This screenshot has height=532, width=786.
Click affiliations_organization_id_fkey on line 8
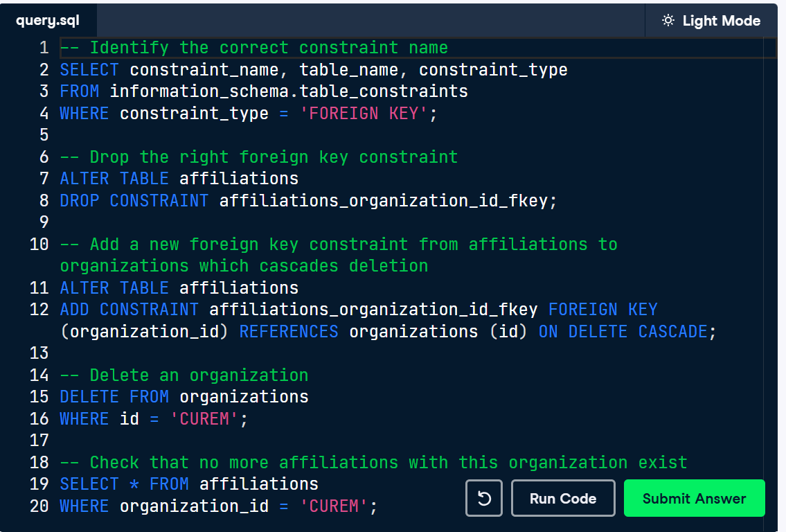[x=384, y=201]
